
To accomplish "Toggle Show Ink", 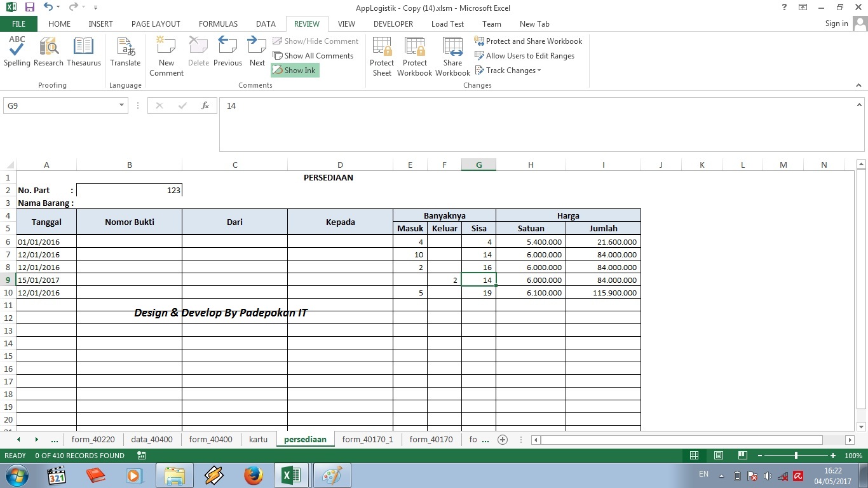I will point(295,71).
